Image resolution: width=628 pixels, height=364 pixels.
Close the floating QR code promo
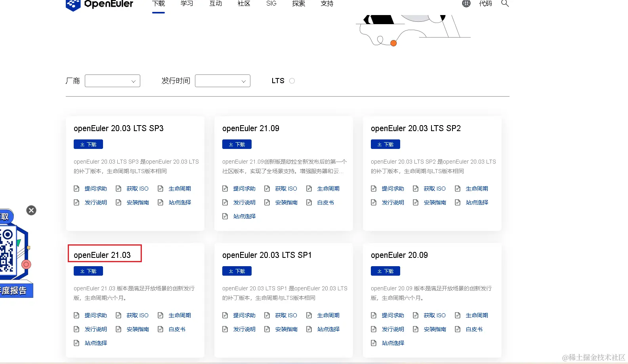click(x=31, y=210)
